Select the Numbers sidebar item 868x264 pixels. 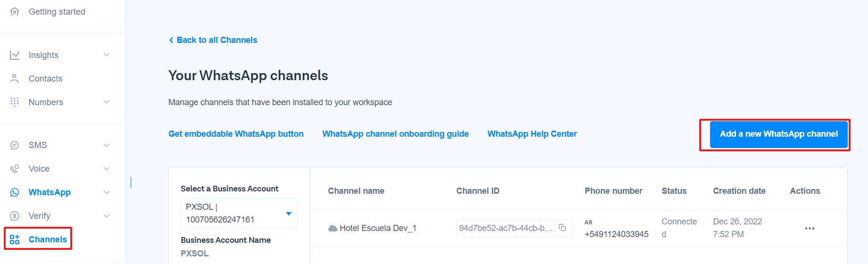46,102
